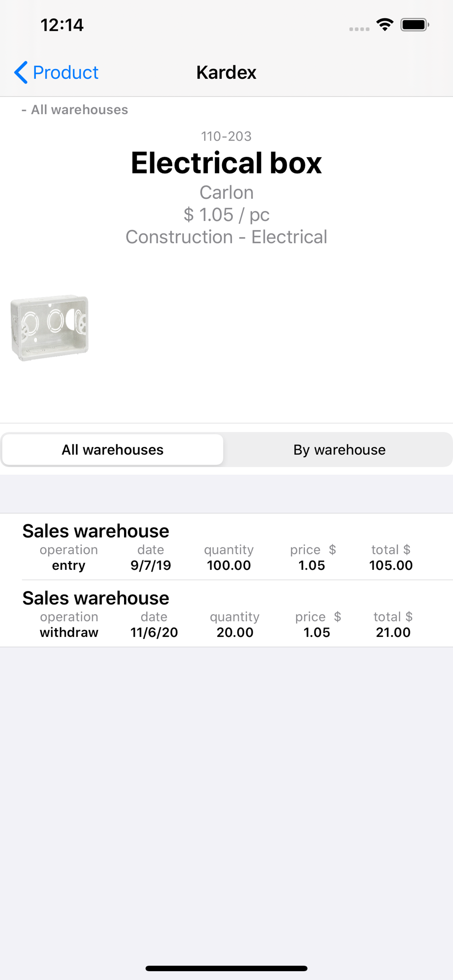Tap the Electrical box product name
The width and height of the screenshot is (453, 980).
point(226,163)
